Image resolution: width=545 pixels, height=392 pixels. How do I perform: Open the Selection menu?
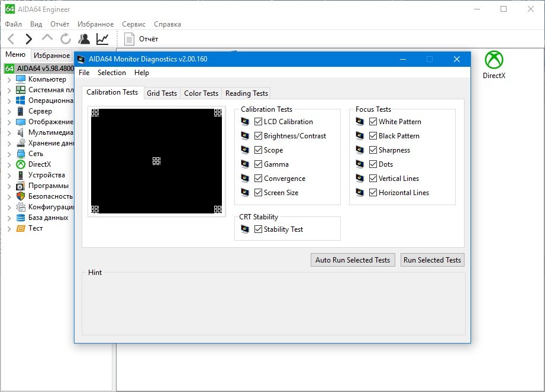[112, 73]
